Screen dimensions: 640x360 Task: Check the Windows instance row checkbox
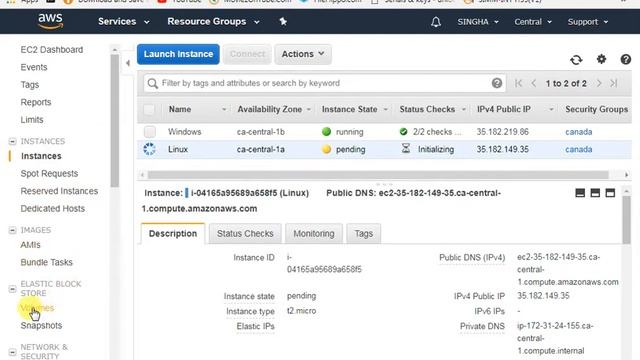tap(150, 131)
